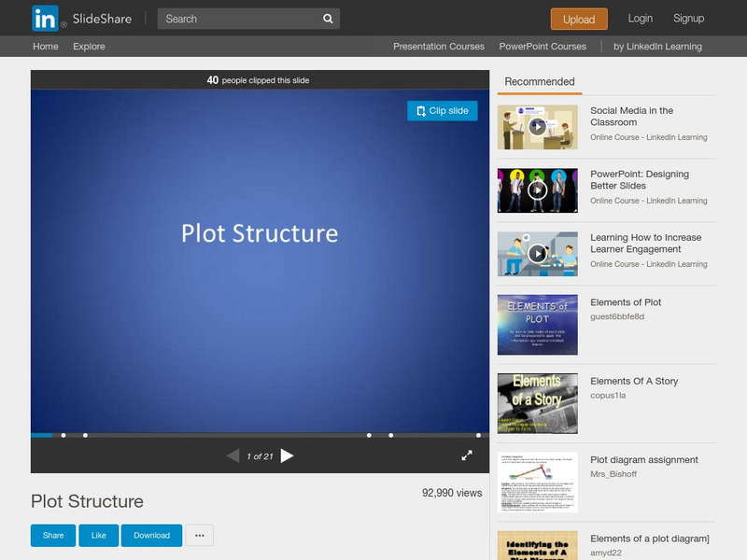Viewport: 747px width, 560px height.
Task: Select the Recommended tab
Action: (540, 82)
